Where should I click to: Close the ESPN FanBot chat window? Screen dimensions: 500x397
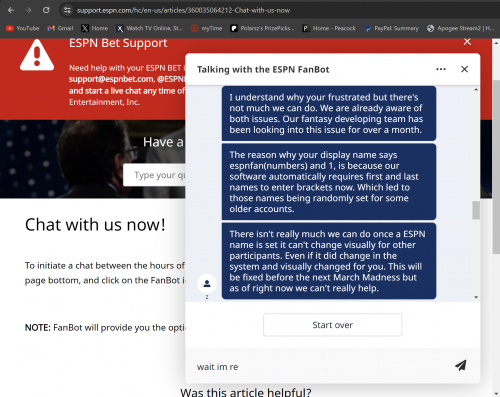464,69
